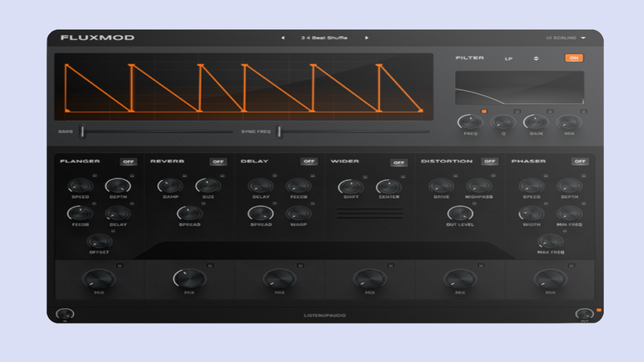Go to the next preset arrow
The height and width of the screenshot is (362, 644).
tap(366, 38)
